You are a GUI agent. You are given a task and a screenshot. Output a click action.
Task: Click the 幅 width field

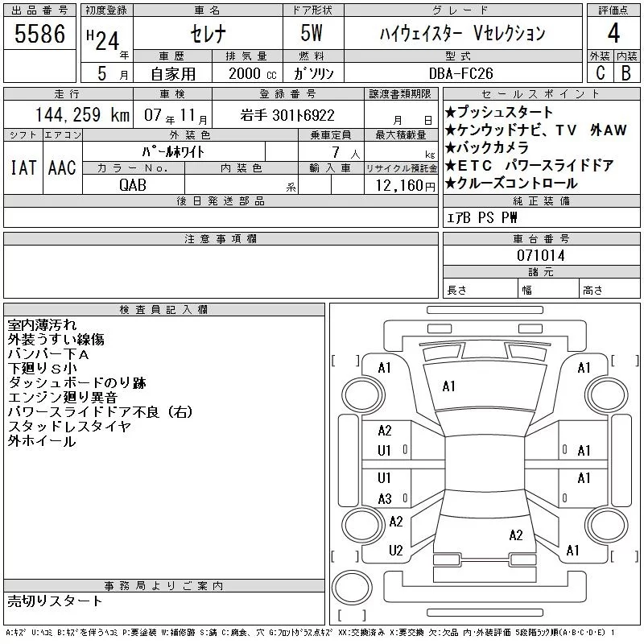pos(549,288)
